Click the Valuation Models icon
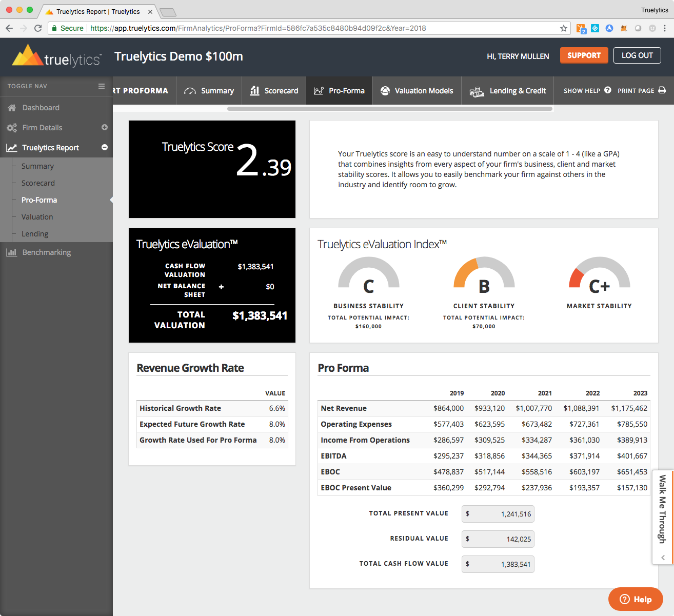Image resolution: width=674 pixels, height=616 pixels. [385, 91]
